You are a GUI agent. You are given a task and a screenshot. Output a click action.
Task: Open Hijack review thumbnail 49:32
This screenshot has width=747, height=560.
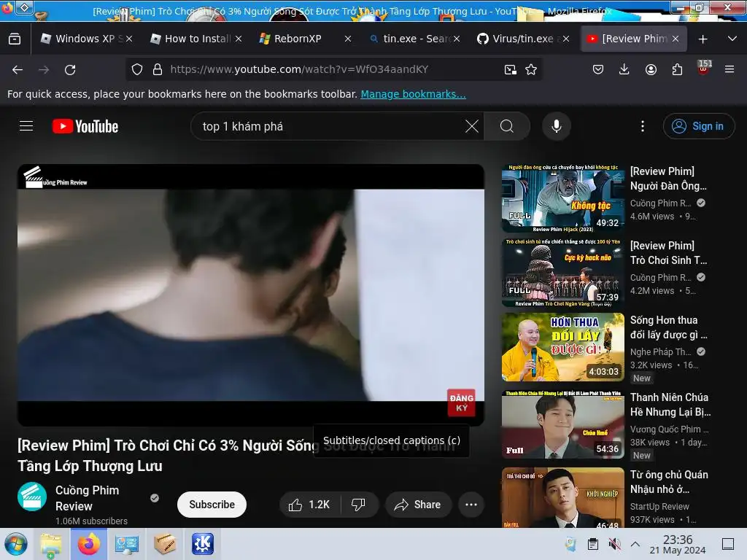coord(562,198)
